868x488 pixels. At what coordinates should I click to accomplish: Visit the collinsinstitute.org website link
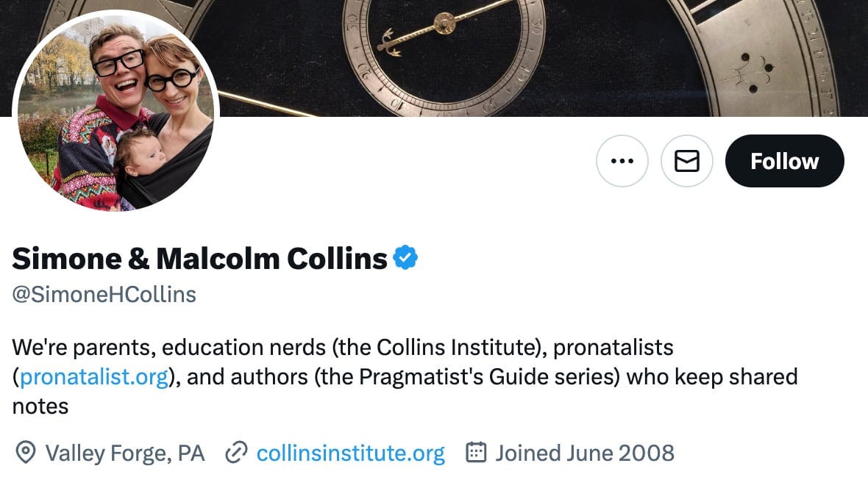[x=350, y=453]
